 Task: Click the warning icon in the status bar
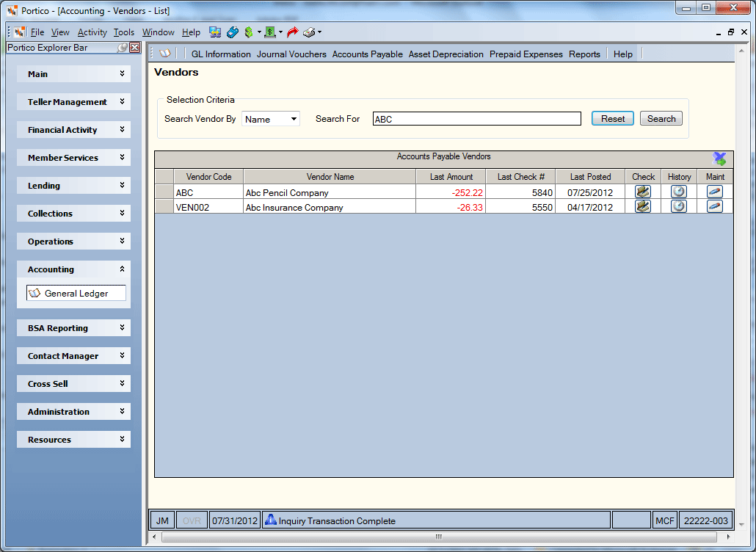coord(271,520)
